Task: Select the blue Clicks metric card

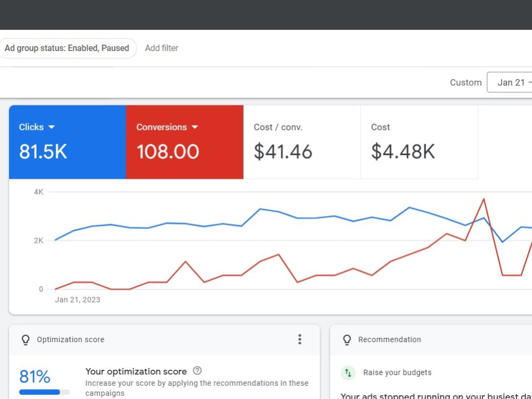Action: (x=68, y=142)
